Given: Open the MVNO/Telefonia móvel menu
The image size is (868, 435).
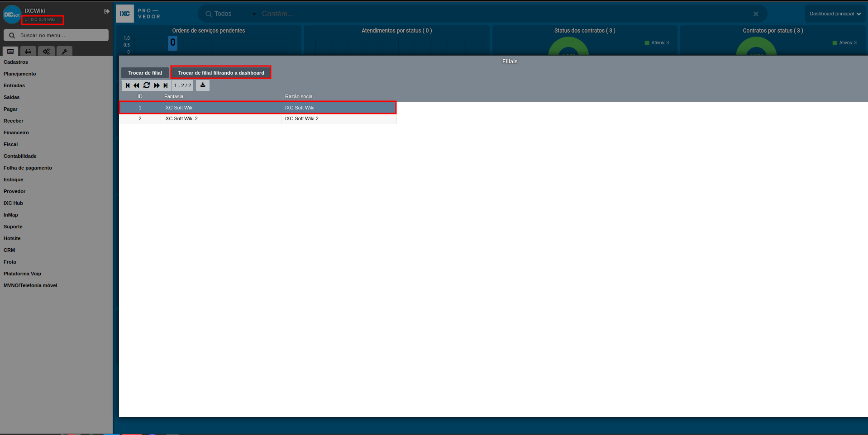Looking at the screenshot, I should tap(30, 285).
